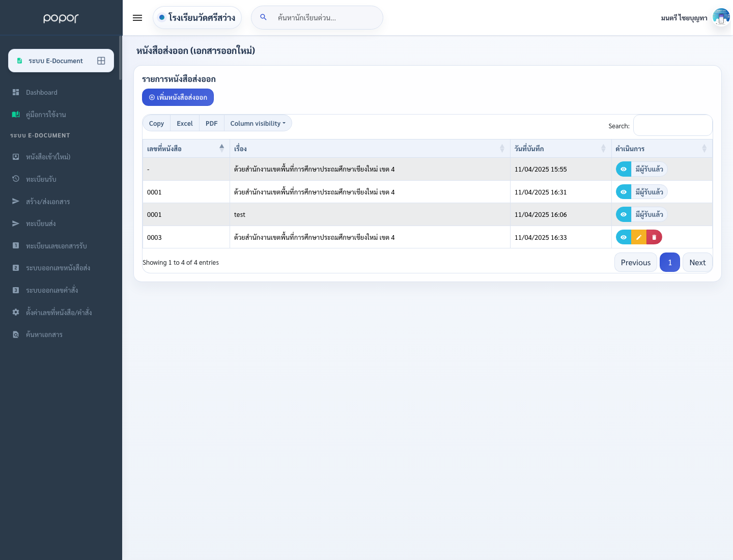
Task: Click the sidebar vertical scrollbar
Action: pos(121,58)
